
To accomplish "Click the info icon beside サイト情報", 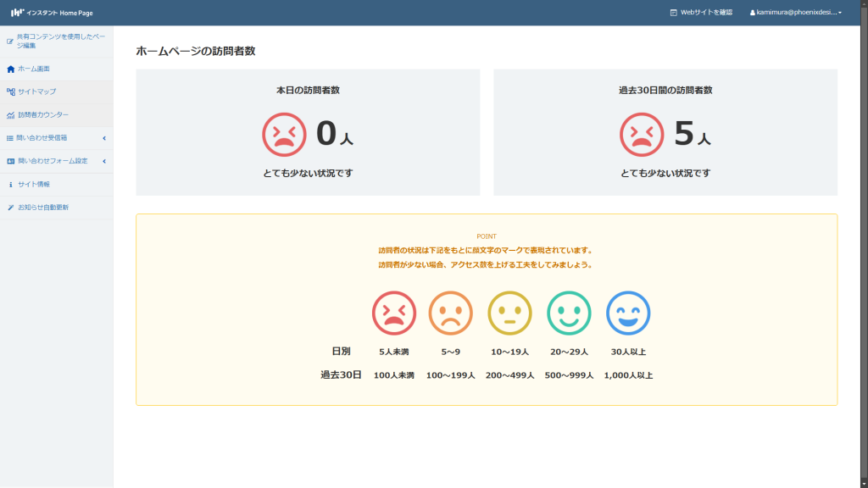I will pyautogui.click(x=10, y=185).
